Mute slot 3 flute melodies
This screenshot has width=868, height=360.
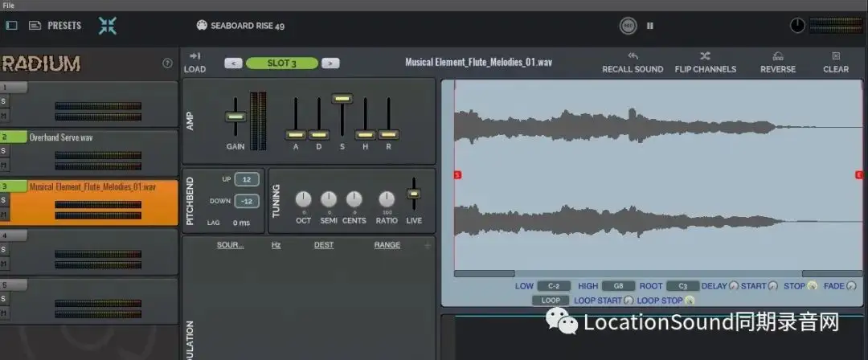4,215
